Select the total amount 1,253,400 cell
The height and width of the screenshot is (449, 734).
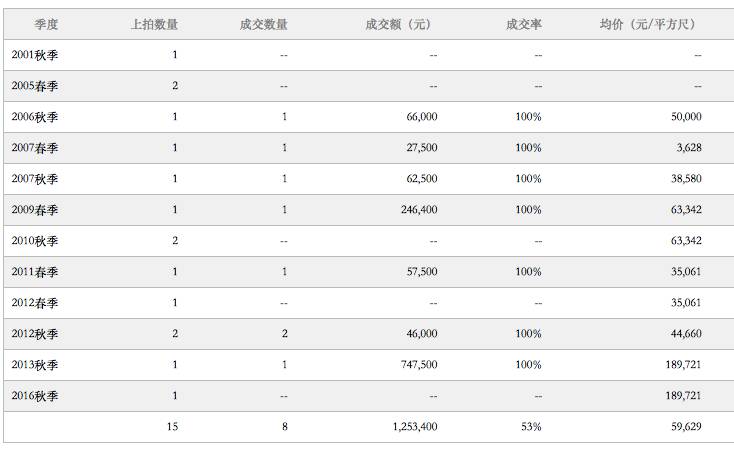pos(414,427)
